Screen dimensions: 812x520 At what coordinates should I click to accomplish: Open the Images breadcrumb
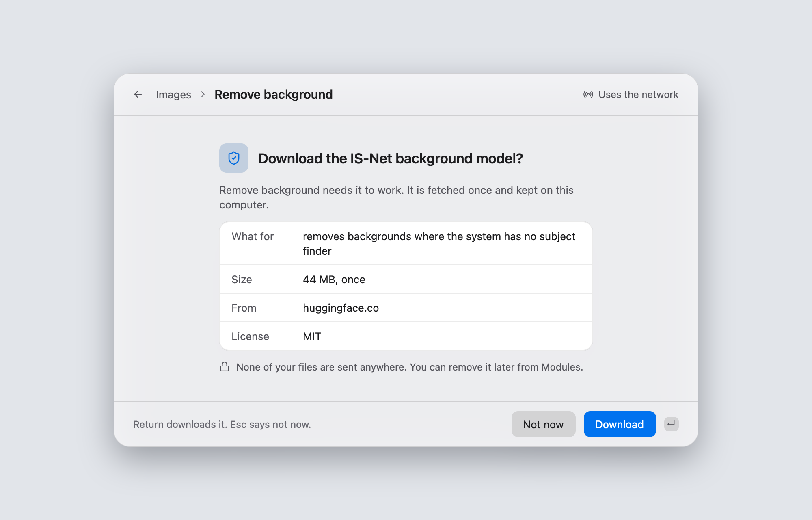coord(173,95)
